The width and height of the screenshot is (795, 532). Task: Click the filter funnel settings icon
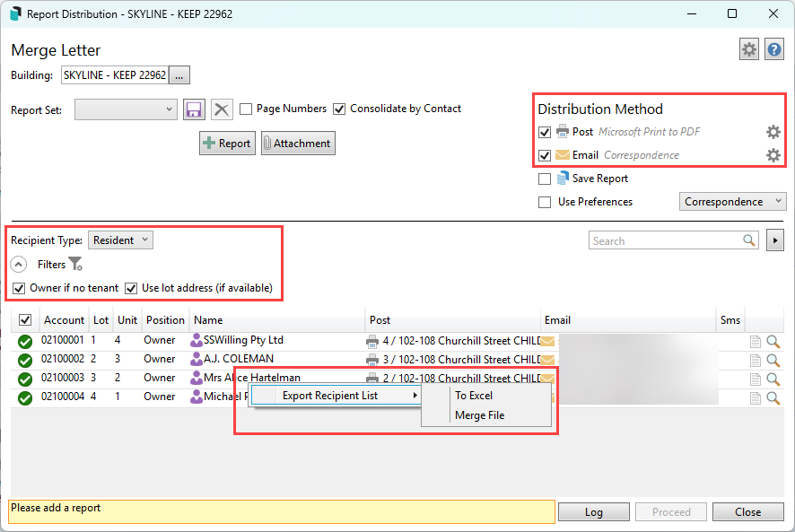click(75, 264)
